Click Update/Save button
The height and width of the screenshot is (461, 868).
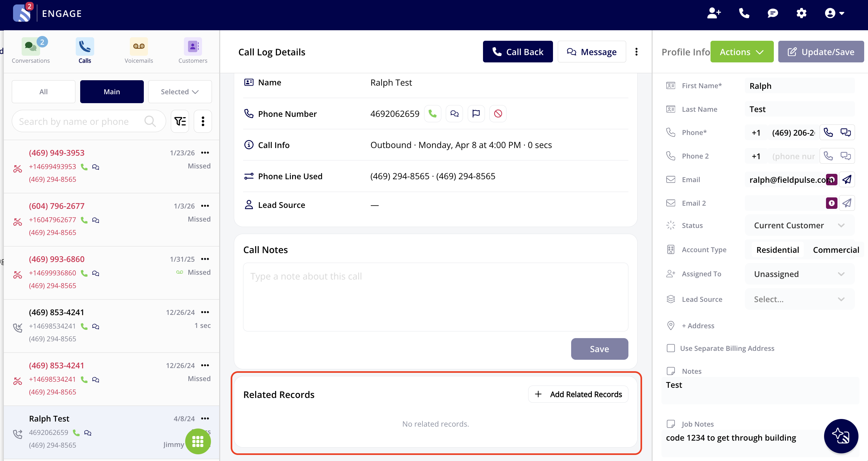click(821, 52)
